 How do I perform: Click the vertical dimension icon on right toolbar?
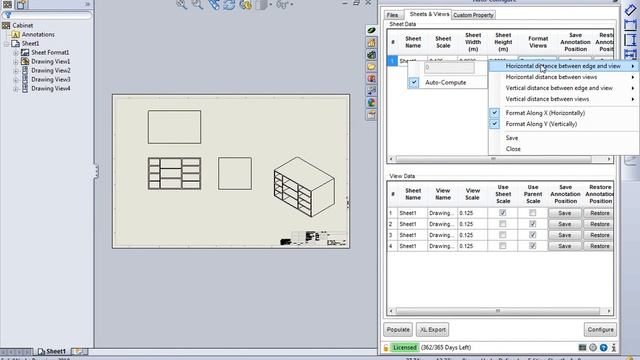[630, 40]
